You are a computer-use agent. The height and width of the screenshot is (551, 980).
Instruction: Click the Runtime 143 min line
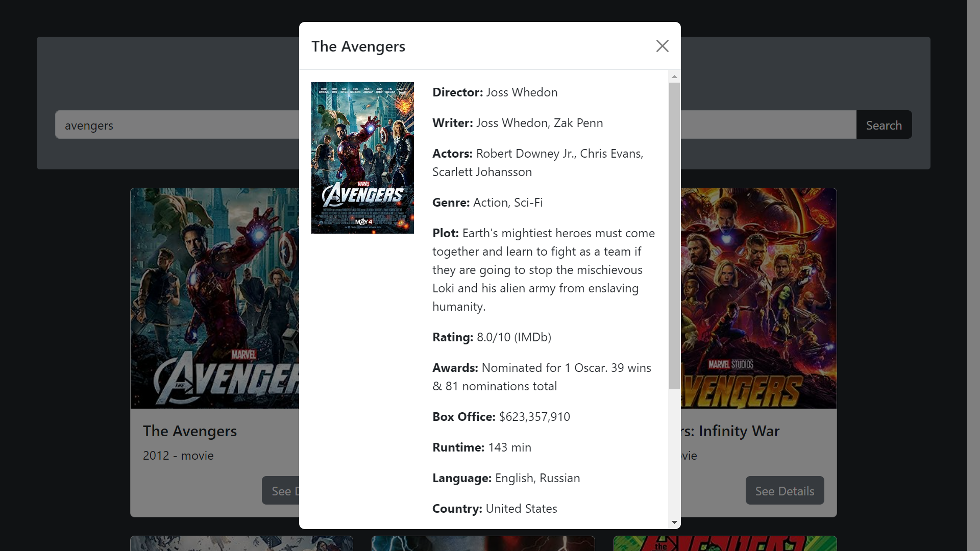pos(482,447)
